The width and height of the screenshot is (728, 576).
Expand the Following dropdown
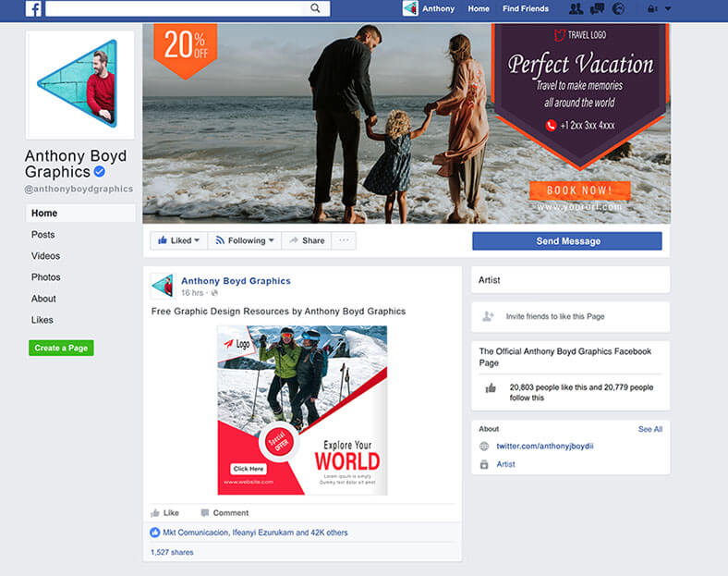click(x=245, y=240)
